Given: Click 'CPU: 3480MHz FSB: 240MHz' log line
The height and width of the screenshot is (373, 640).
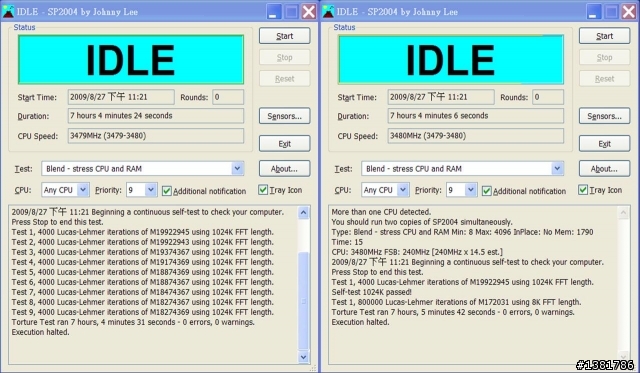Looking at the screenshot, I should pos(417,252).
